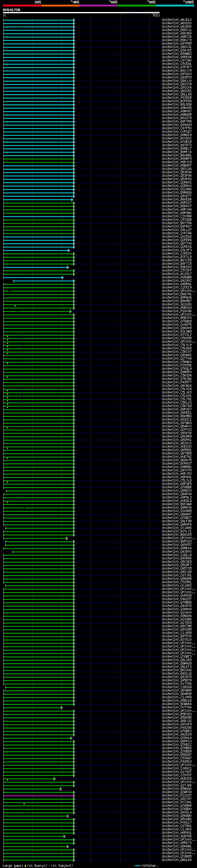Open the UniRef100_A4RRA1 entry
This screenshot has height=868, width=197.
tap(177, 284)
